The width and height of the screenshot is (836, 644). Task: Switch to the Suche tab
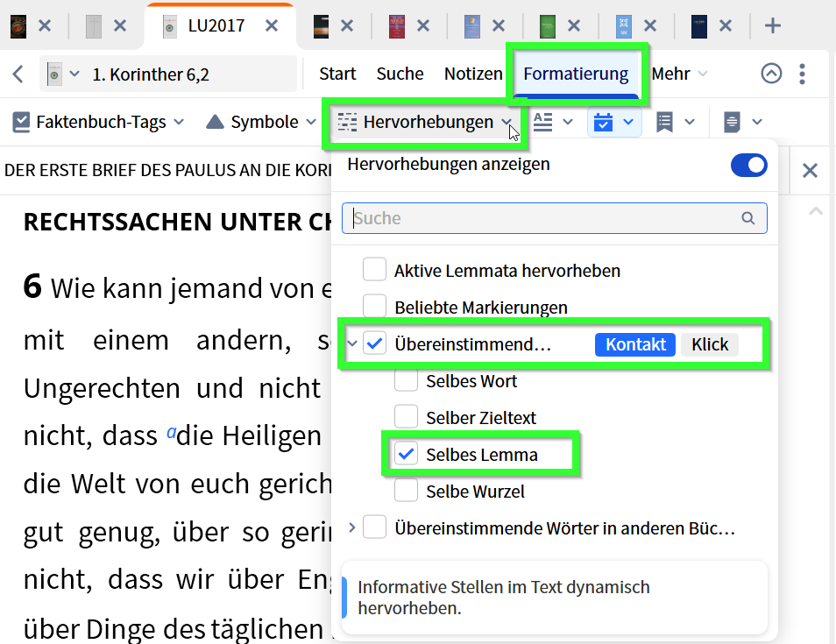[x=400, y=74]
